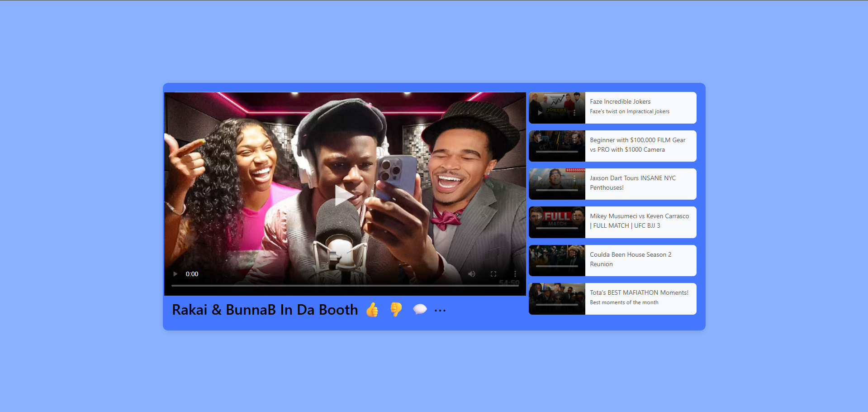
Task: Open the Faze Incredible Jokers video title
Action: pos(620,102)
